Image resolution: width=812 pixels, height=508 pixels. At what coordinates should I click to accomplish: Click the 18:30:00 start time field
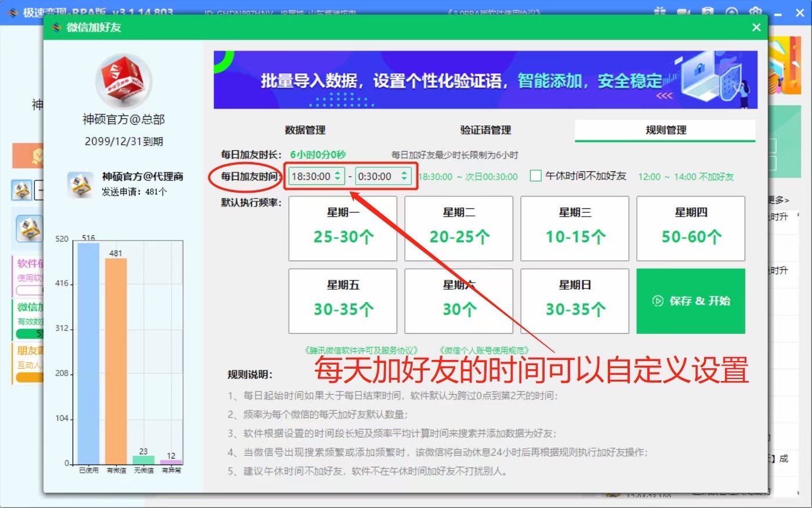pos(311,175)
